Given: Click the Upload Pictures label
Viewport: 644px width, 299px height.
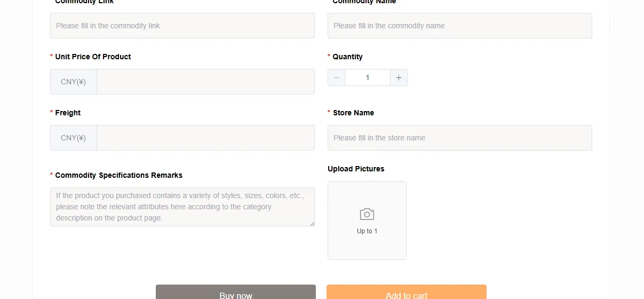Looking at the screenshot, I should click(356, 169).
